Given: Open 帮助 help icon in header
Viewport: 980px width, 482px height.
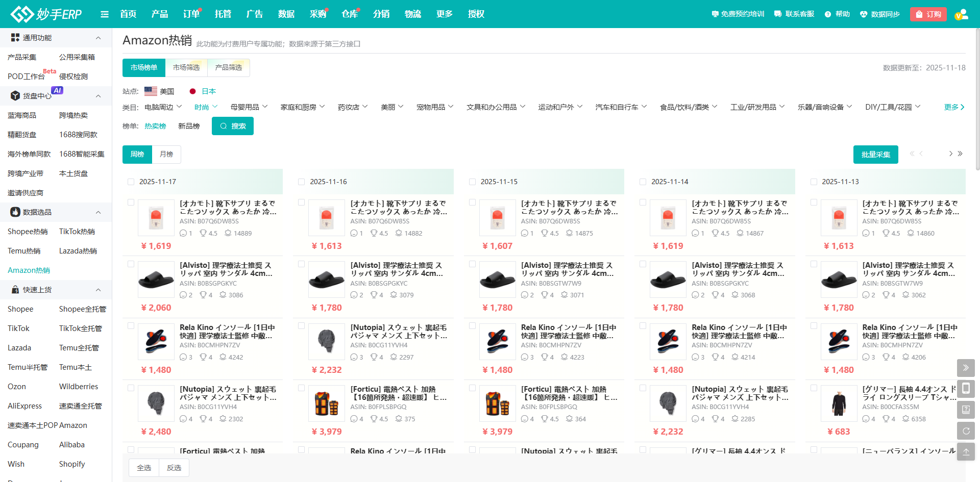Looking at the screenshot, I should (828, 14).
